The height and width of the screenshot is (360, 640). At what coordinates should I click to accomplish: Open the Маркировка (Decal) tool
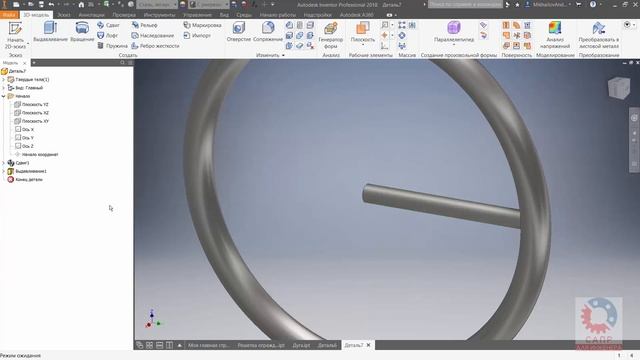coord(202,25)
